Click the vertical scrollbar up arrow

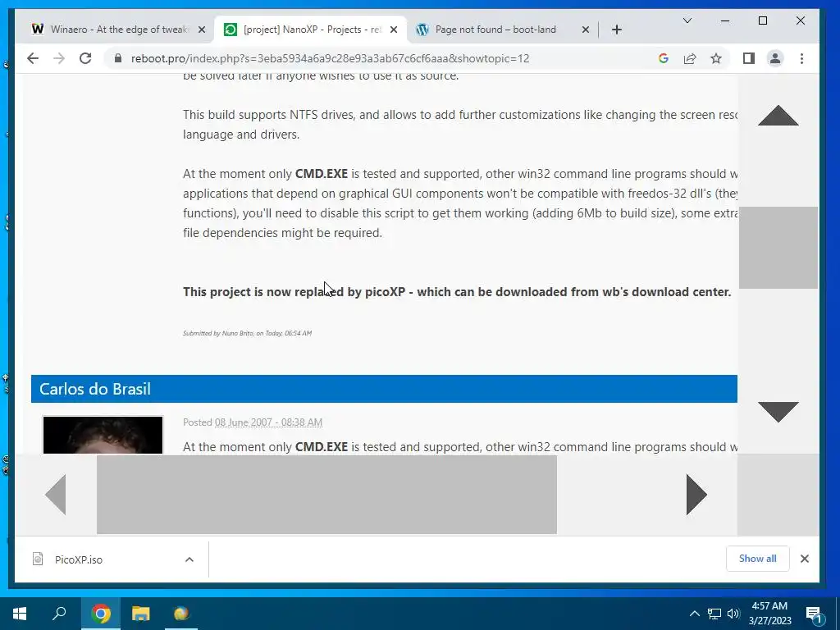click(x=778, y=116)
